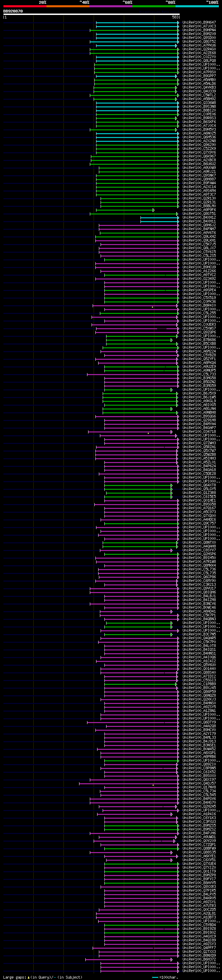Open hit UniRef100_B9MZ09 label
Image resolution: width=222 pixels, height=980 pixels.
point(199,34)
